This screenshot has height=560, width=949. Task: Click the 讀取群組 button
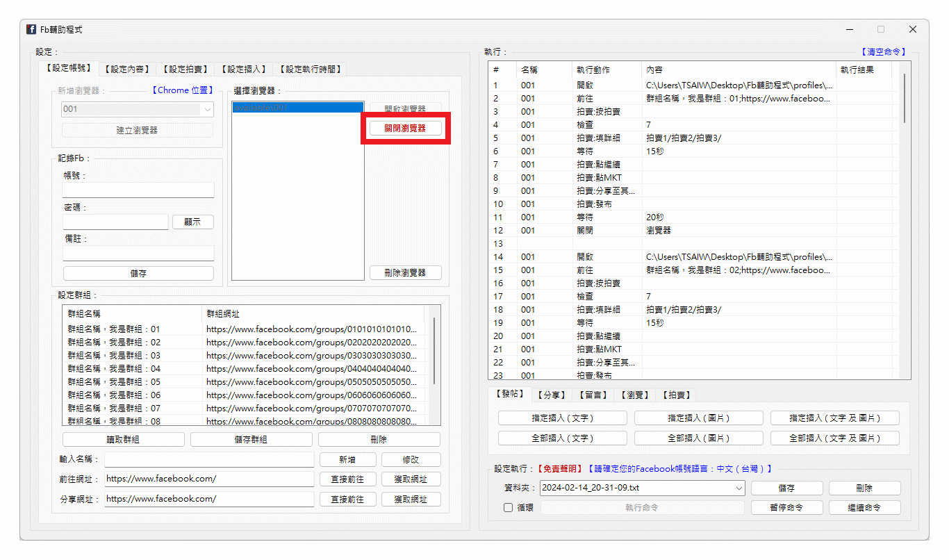tap(124, 439)
